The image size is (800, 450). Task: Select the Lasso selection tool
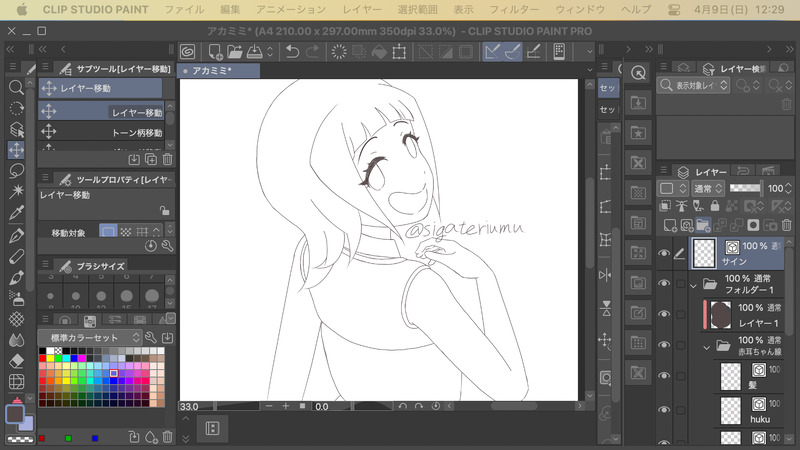(16, 171)
